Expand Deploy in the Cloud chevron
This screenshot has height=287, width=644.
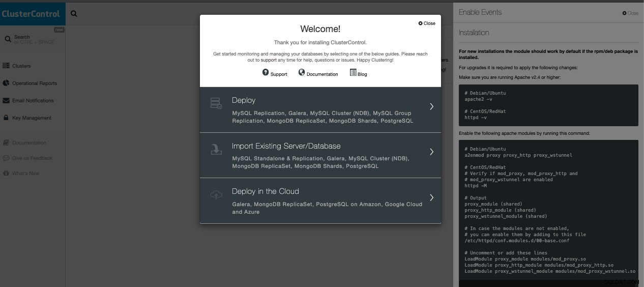pos(431,197)
